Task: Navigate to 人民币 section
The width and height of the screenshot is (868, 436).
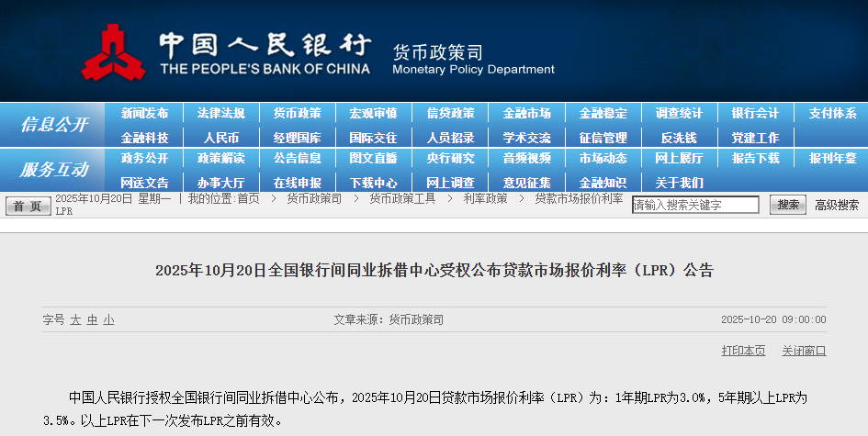Action: [220, 138]
